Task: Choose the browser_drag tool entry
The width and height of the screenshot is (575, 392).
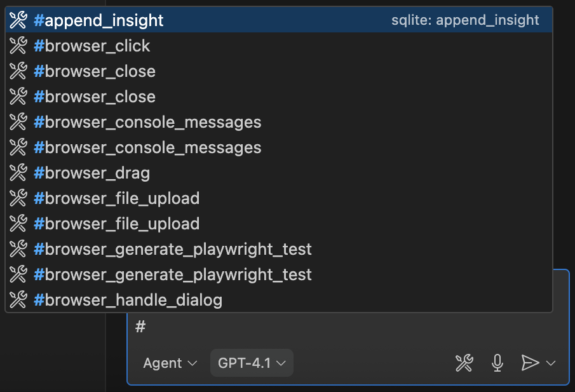Action: [x=92, y=172]
